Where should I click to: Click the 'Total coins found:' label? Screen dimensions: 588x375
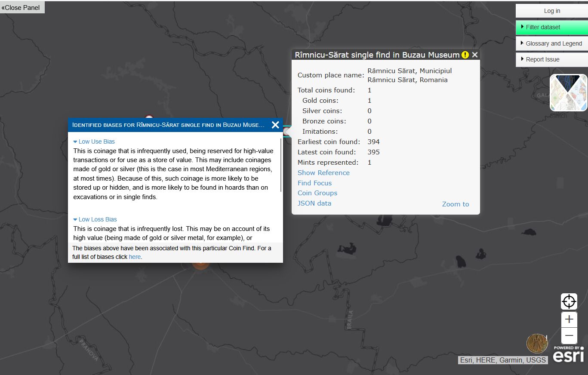coord(326,90)
